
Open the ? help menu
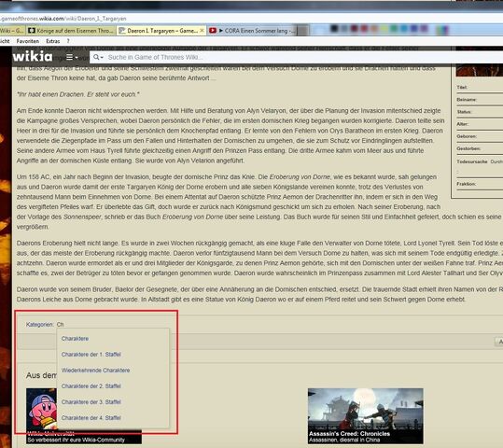click(x=68, y=41)
